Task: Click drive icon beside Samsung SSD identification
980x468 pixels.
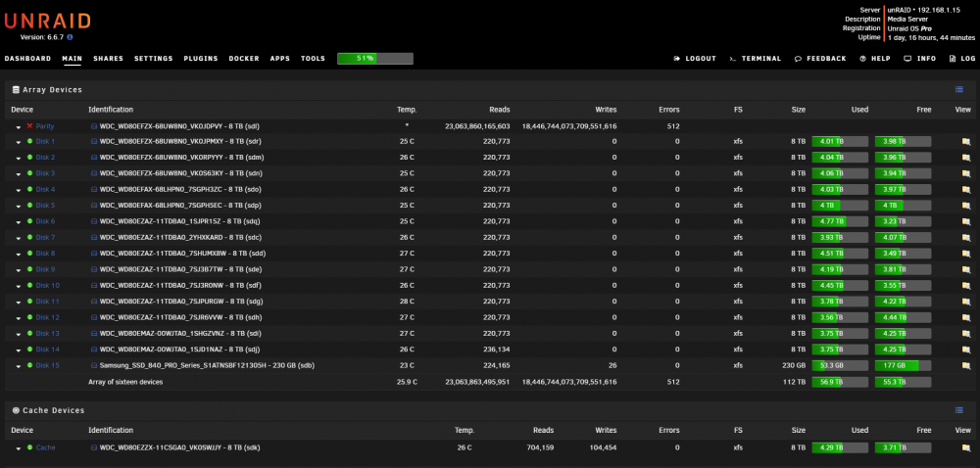Action: pyautogui.click(x=94, y=365)
